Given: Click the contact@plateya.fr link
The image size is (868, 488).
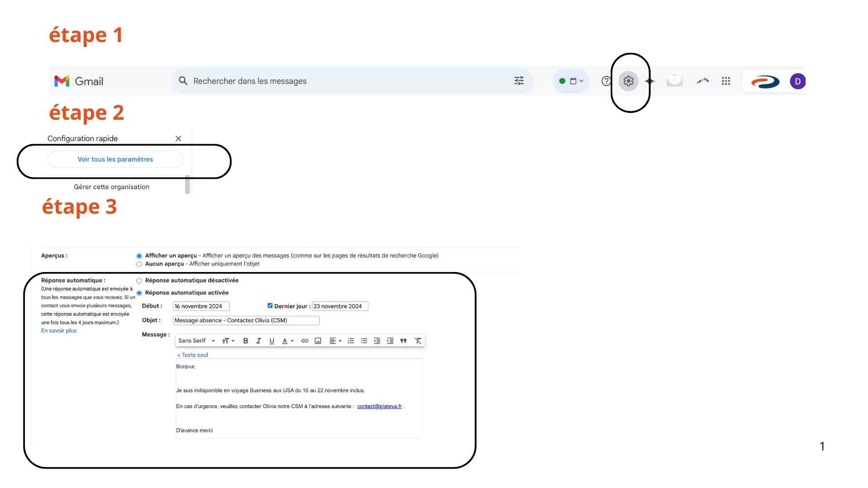Looking at the screenshot, I should pyautogui.click(x=379, y=407).
